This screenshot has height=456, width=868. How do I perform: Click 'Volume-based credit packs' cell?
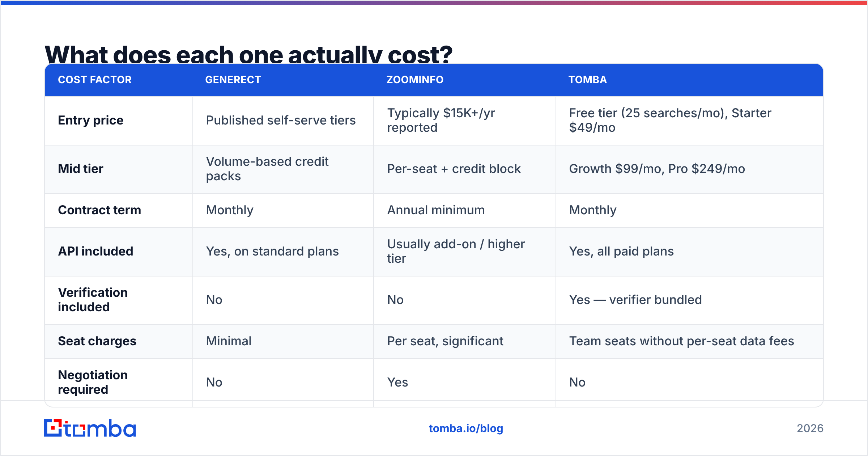[x=267, y=169]
